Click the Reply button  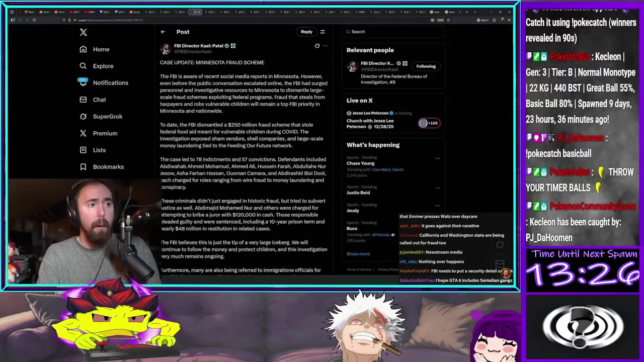click(306, 32)
